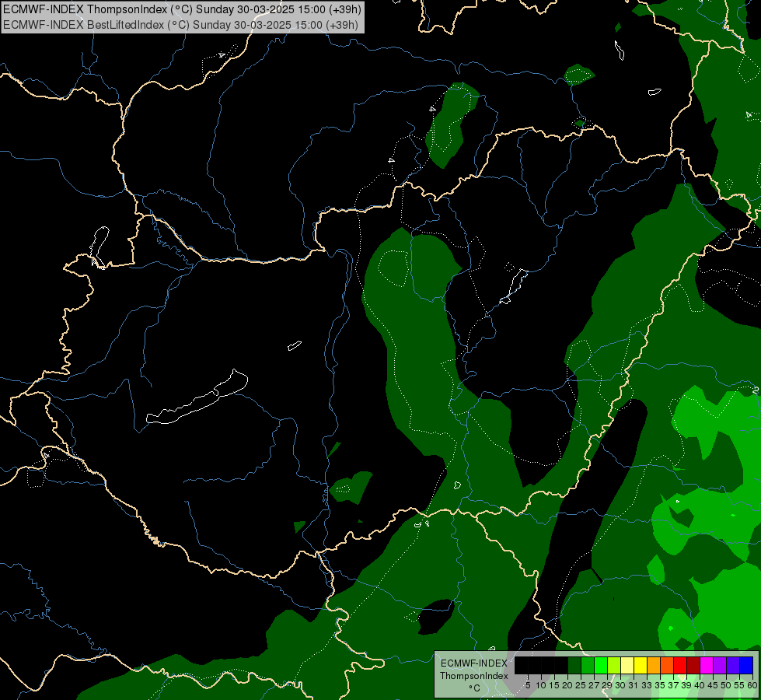Click the medium green 25–27 legend swatch
The image size is (761, 700).
pos(588,665)
